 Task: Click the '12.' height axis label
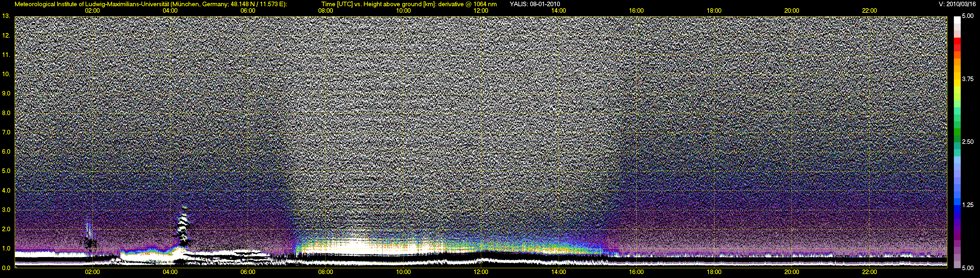pos(6,35)
